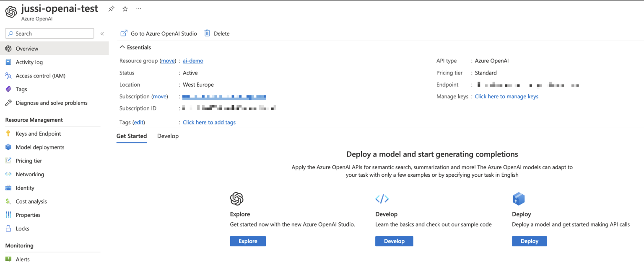Click the Status value Active
The width and height of the screenshot is (644, 265).
click(x=190, y=73)
